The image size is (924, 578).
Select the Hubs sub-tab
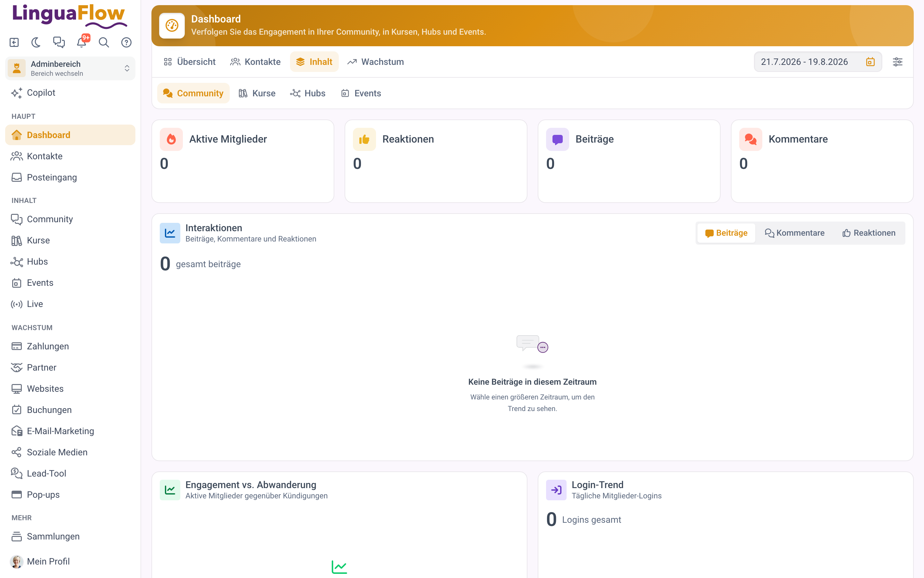[308, 93]
